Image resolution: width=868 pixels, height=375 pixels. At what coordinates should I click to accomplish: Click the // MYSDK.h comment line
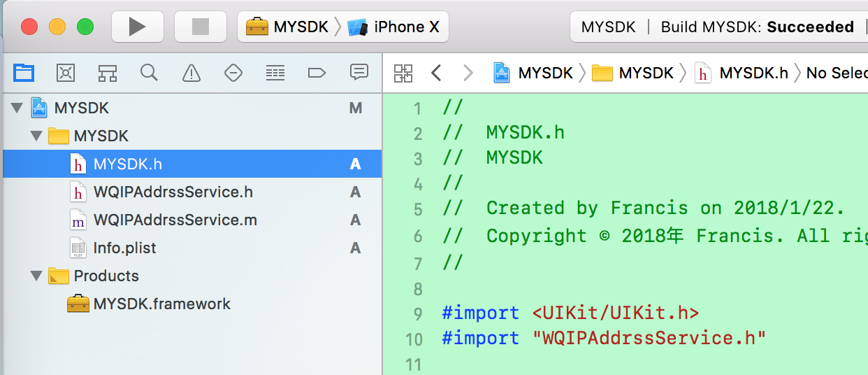click(503, 132)
